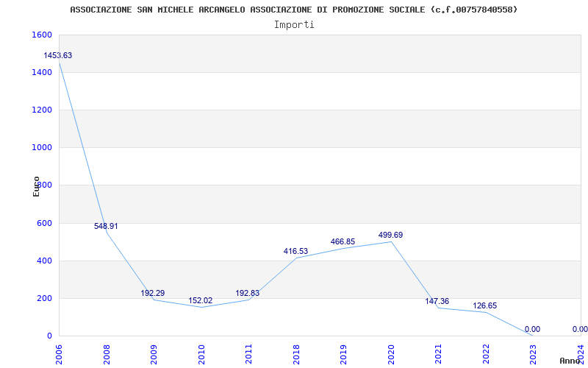Viewport: 588px width, 368px height.
Task: Select the 548.91 value label
Action: (106, 227)
